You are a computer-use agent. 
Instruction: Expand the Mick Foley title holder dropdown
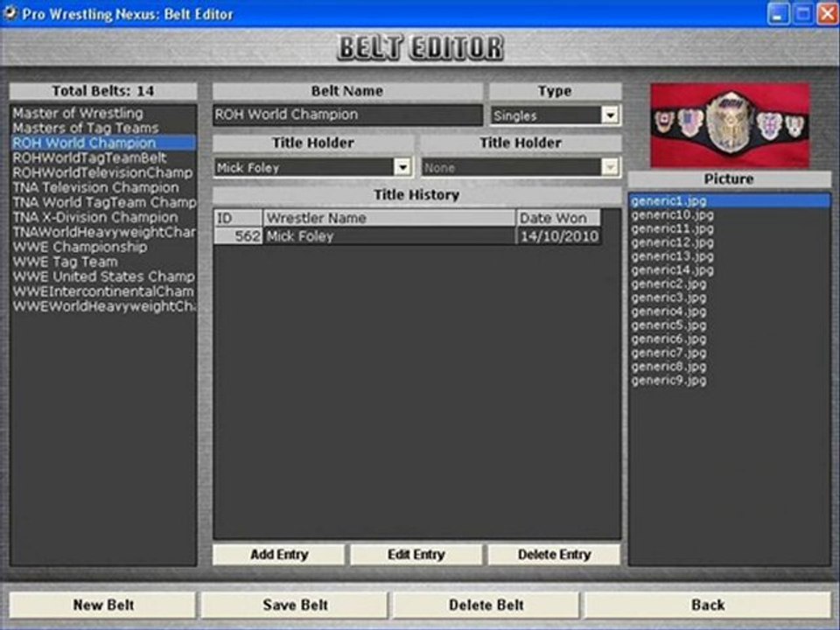402,167
